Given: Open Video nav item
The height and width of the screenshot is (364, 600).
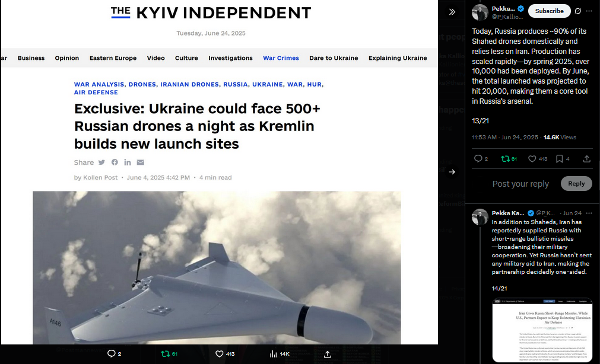Looking at the screenshot, I should click(155, 58).
